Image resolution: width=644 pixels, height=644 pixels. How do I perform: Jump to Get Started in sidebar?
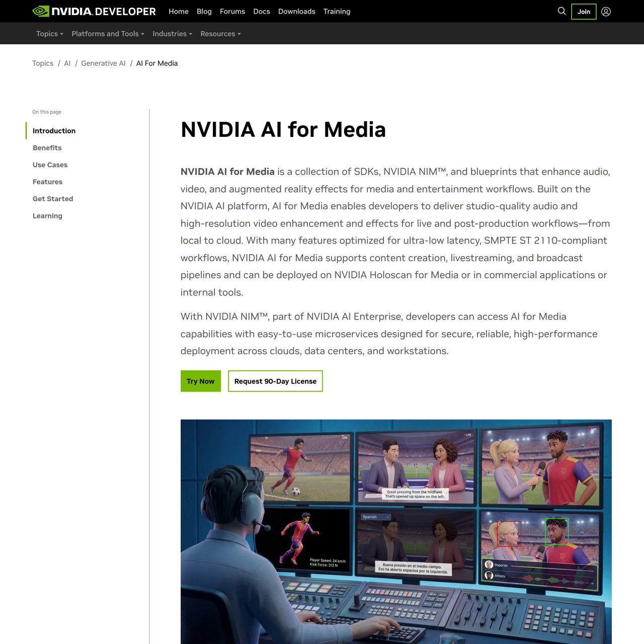53,199
